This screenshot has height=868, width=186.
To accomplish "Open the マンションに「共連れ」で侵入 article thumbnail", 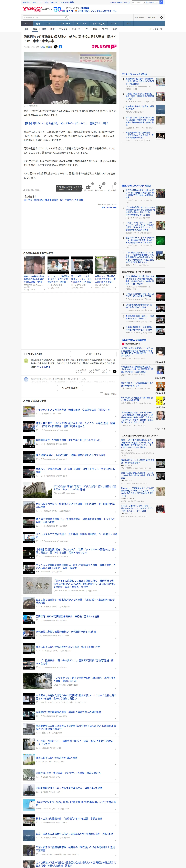I will click(x=58, y=265).
